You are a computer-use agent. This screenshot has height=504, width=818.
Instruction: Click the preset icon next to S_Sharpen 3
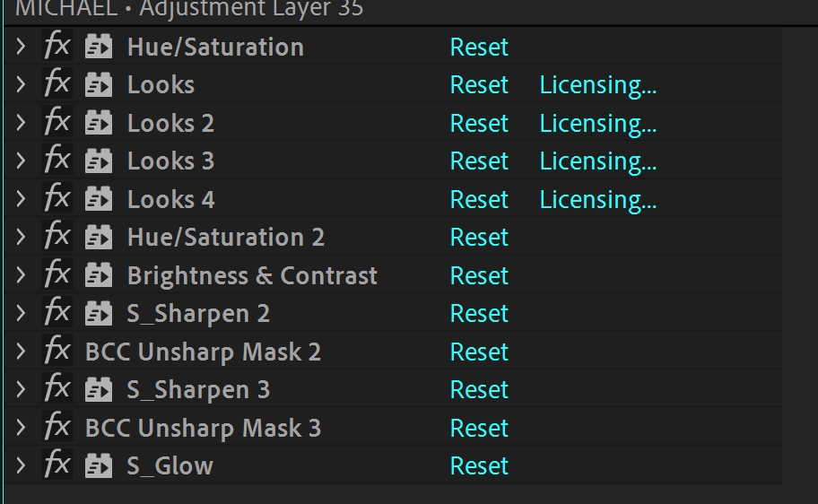coord(99,389)
